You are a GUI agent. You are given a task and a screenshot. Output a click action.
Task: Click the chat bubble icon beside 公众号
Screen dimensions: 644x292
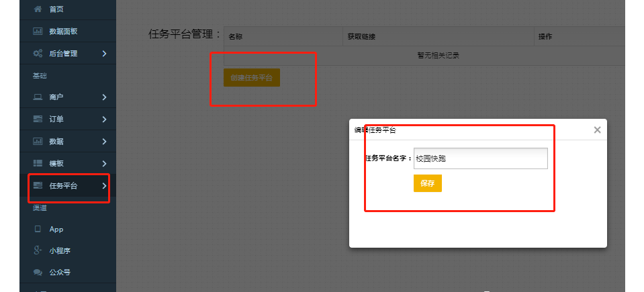pos(38,273)
